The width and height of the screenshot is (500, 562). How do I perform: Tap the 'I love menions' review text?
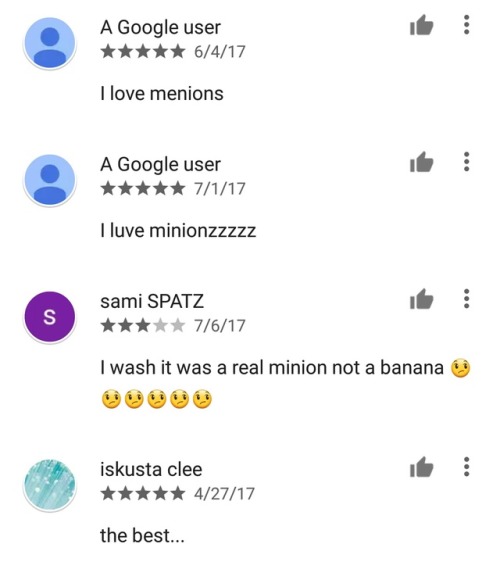(x=162, y=94)
